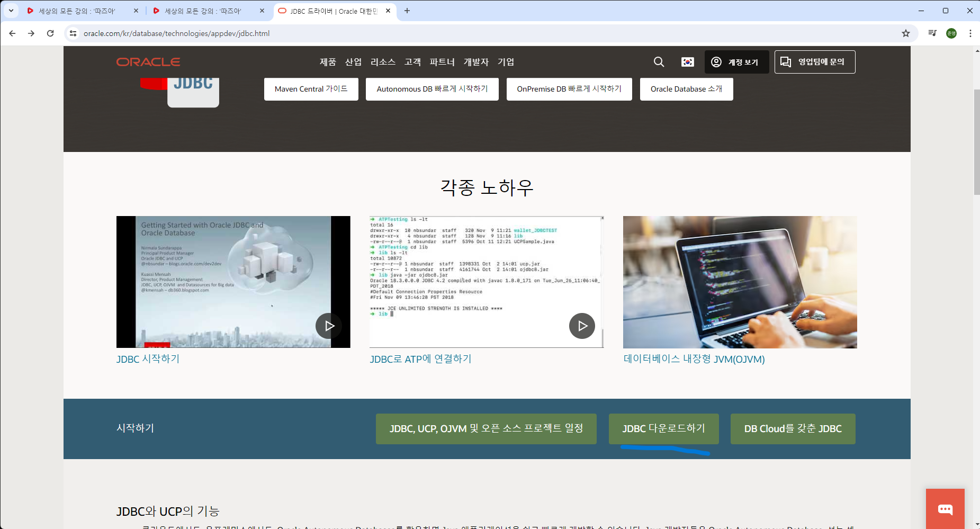
Task: Reload the page
Action: pos(50,33)
